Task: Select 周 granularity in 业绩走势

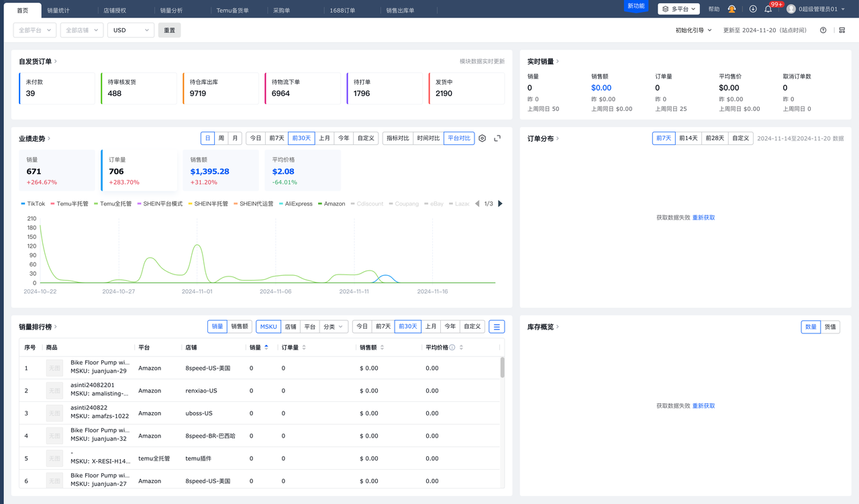Action: point(221,138)
